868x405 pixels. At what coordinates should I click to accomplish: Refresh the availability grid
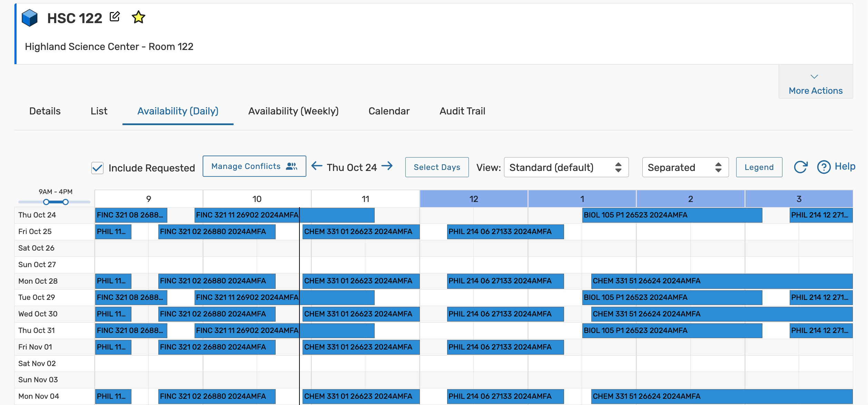tap(801, 167)
